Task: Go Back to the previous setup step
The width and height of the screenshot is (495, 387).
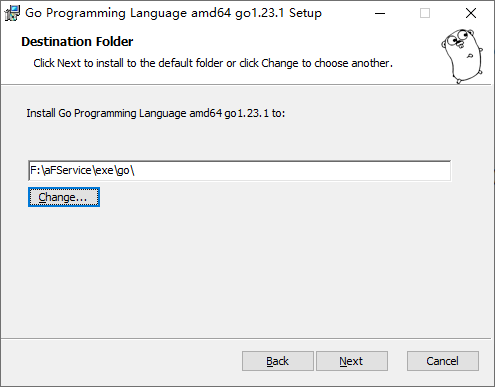Action: click(x=278, y=361)
